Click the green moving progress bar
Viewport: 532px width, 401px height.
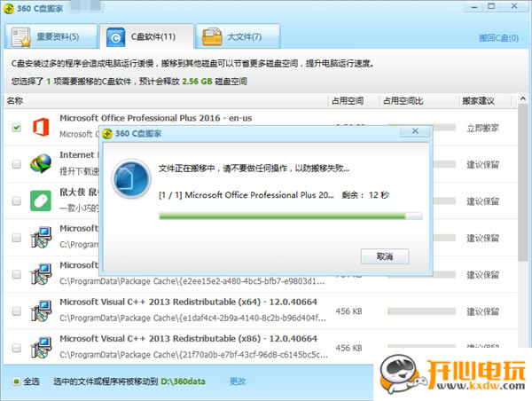[x=291, y=216]
